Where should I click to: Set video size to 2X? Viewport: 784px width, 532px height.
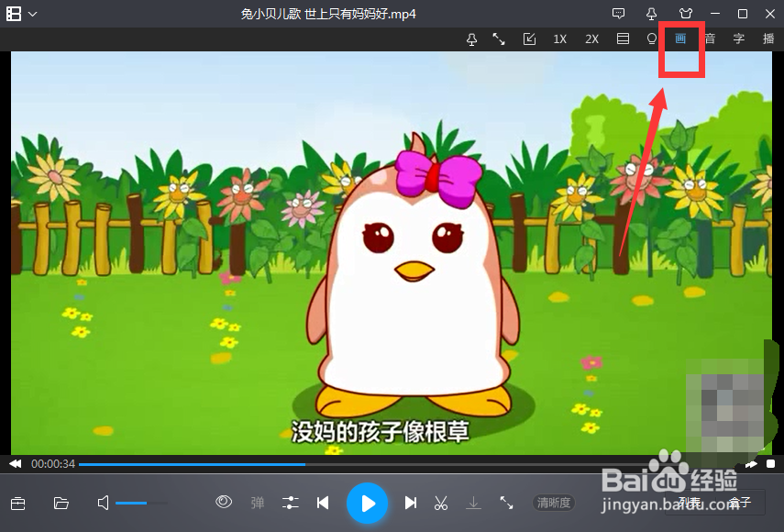click(592, 39)
